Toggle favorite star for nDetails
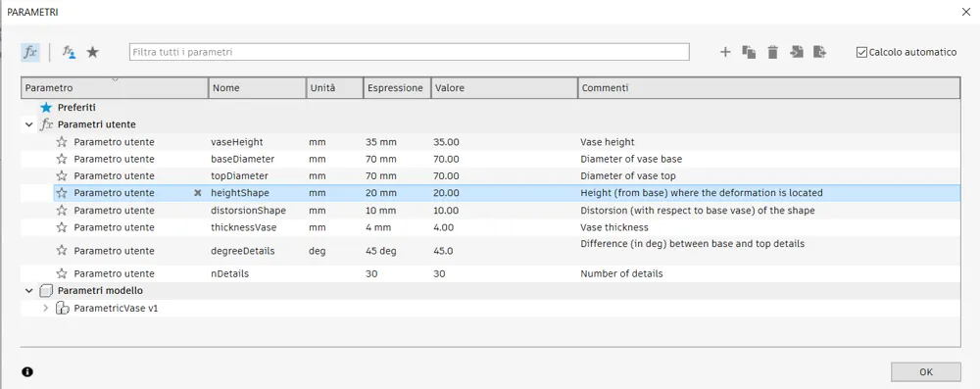The image size is (980, 389). pyautogui.click(x=61, y=273)
